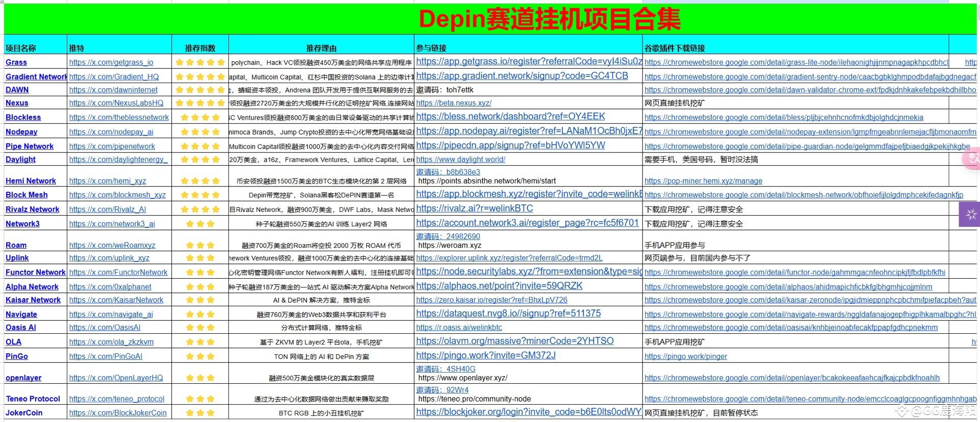
Task: Open the x.com/BlockJokerCoin Twitter link
Action: pyautogui.click(x=118, y=413)
